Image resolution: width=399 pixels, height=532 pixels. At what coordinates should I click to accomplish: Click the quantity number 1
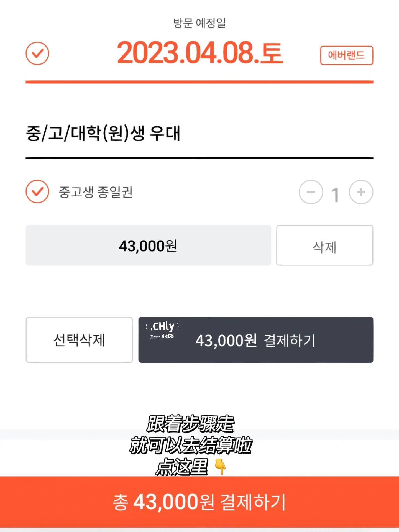(x=335, y=195)
